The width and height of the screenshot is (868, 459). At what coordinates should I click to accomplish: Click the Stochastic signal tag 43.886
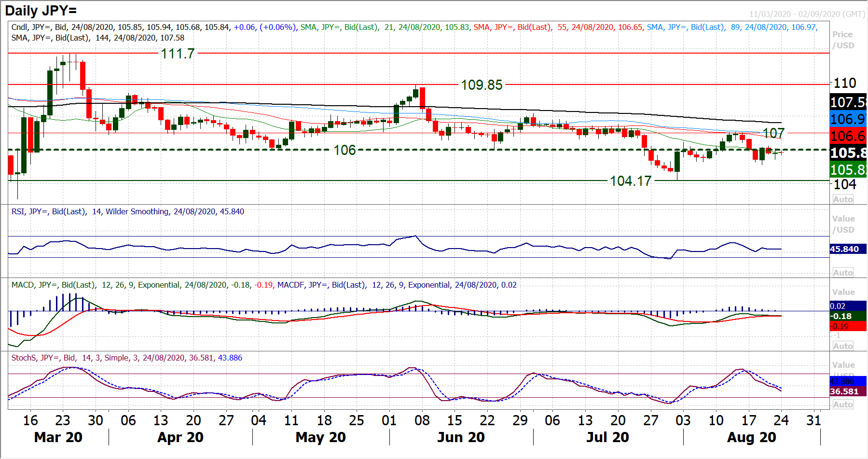click(848, 381)
